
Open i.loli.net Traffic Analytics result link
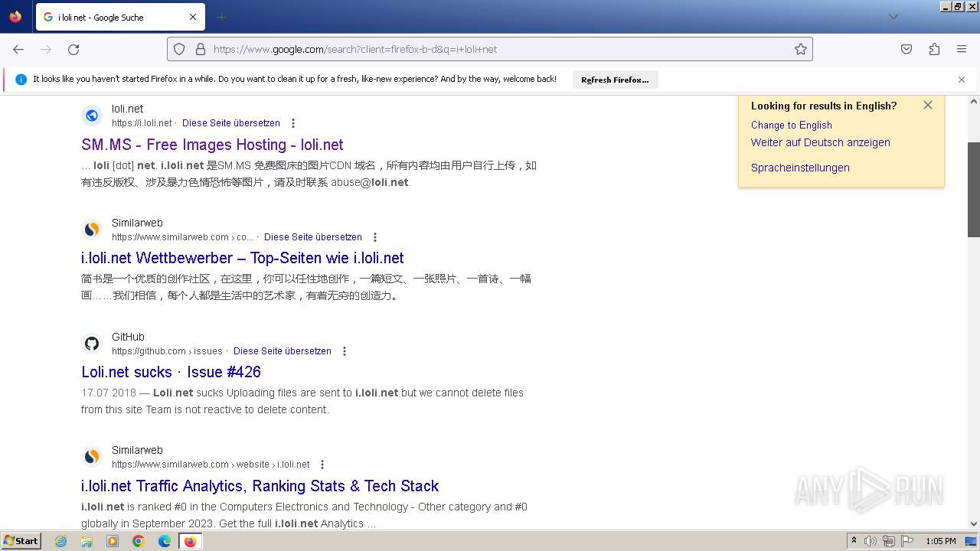coord(260,486)
